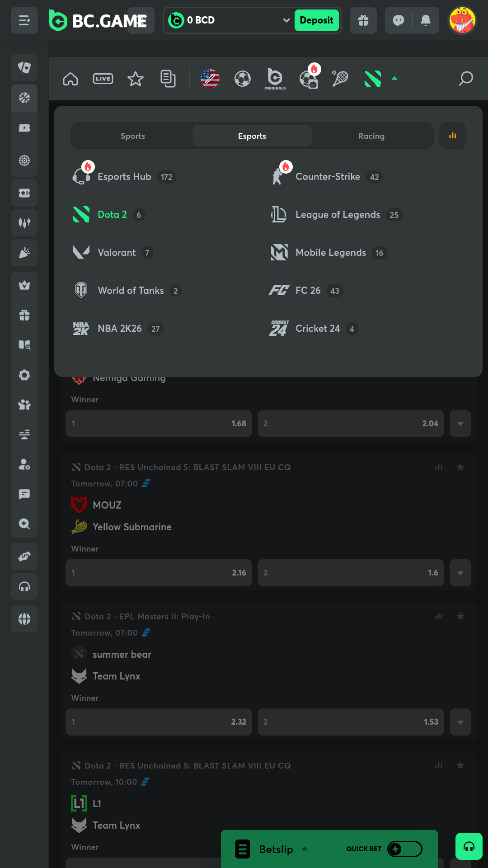Image resolution: width=488 pixels, height=868 pixels.
Task: Open FC 26 category
Action: pyautogui.click(x=306, y=291)
